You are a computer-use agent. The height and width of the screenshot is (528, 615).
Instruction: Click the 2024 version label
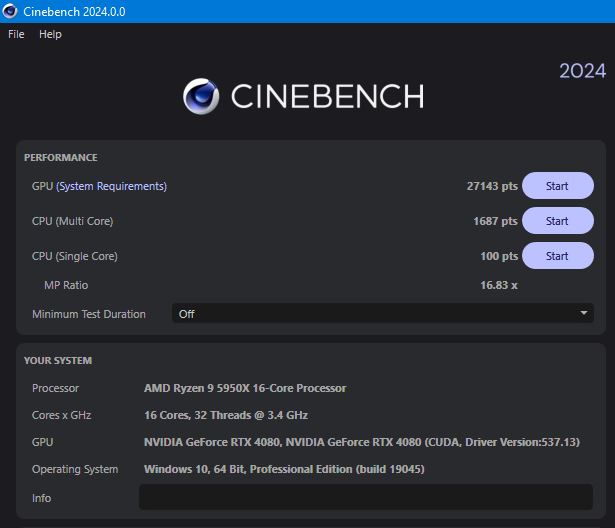tap(582, 71)
